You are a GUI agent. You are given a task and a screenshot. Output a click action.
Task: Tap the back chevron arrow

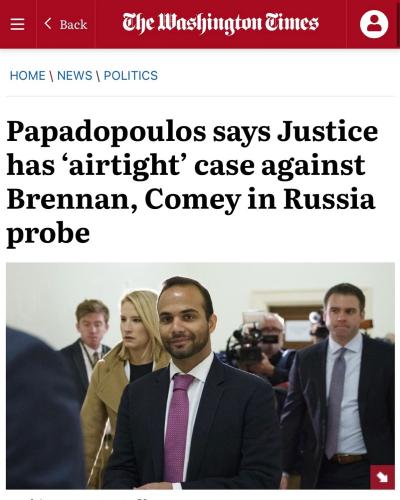click(48, 24)
